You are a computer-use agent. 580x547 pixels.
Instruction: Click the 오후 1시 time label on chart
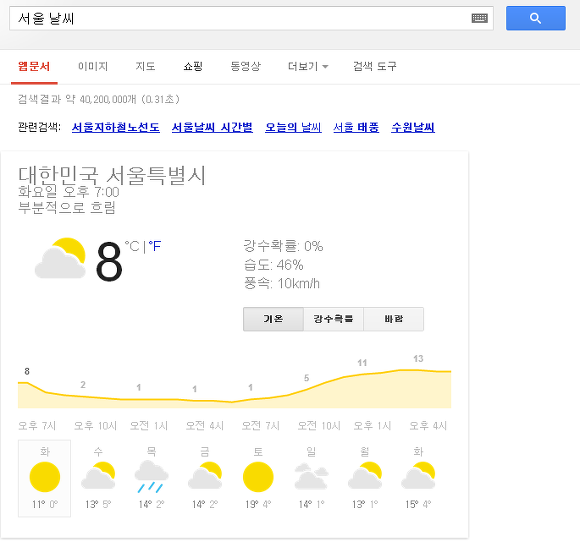coord(372,426)
